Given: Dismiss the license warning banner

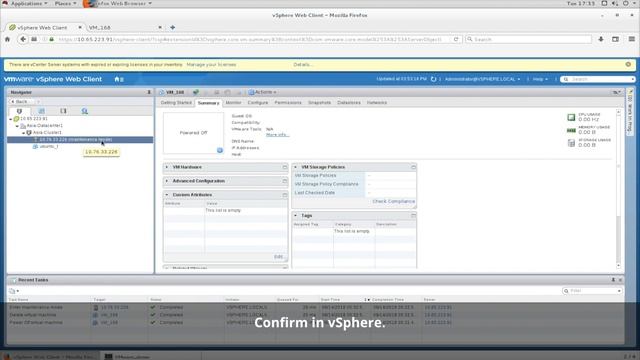Looking at the screenshot, I should pos(628,64).
